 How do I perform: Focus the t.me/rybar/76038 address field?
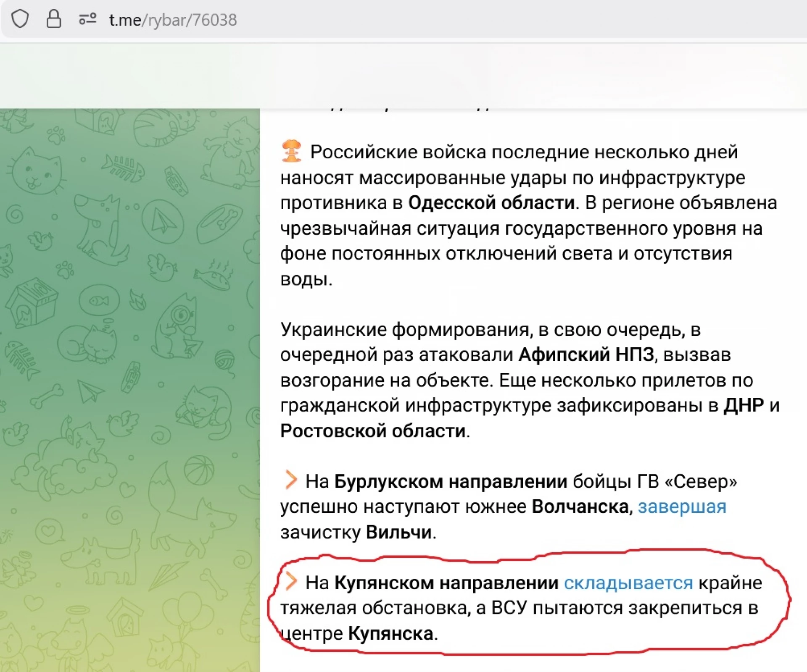173,20
